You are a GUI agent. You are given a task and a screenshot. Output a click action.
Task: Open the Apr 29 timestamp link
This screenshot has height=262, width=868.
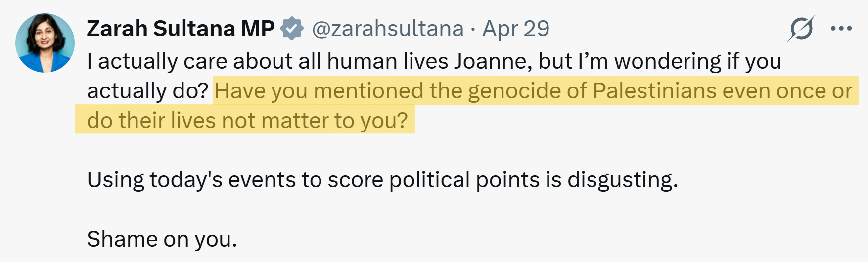(516, 29)
